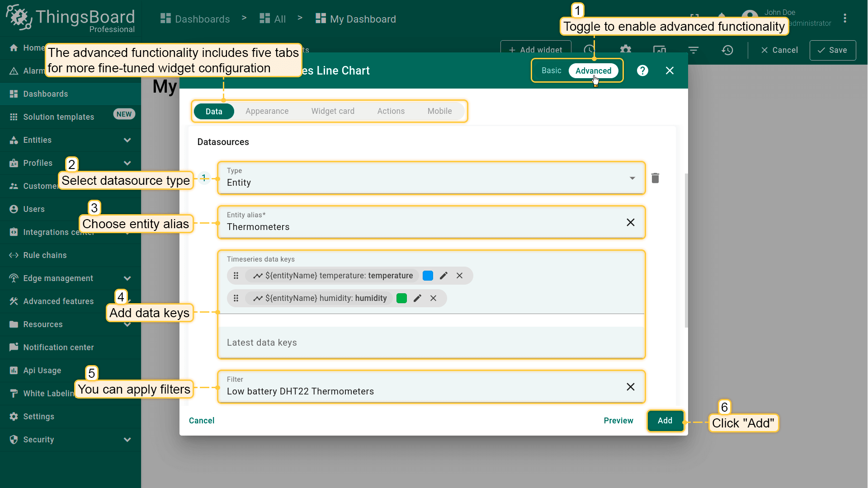The width and height of the screenshot is (868, 488).
Task: Edit the temperature data key
Action: pos(443,276)
